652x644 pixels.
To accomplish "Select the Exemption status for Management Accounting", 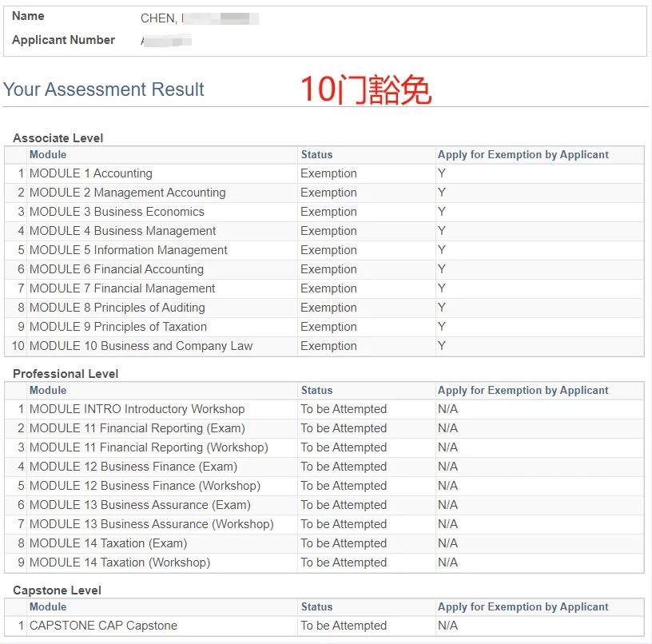I will (x=329, y=193).
